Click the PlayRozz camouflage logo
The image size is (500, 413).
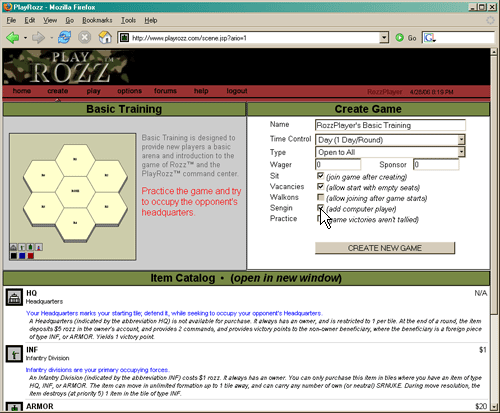click(x=66, y=67)
